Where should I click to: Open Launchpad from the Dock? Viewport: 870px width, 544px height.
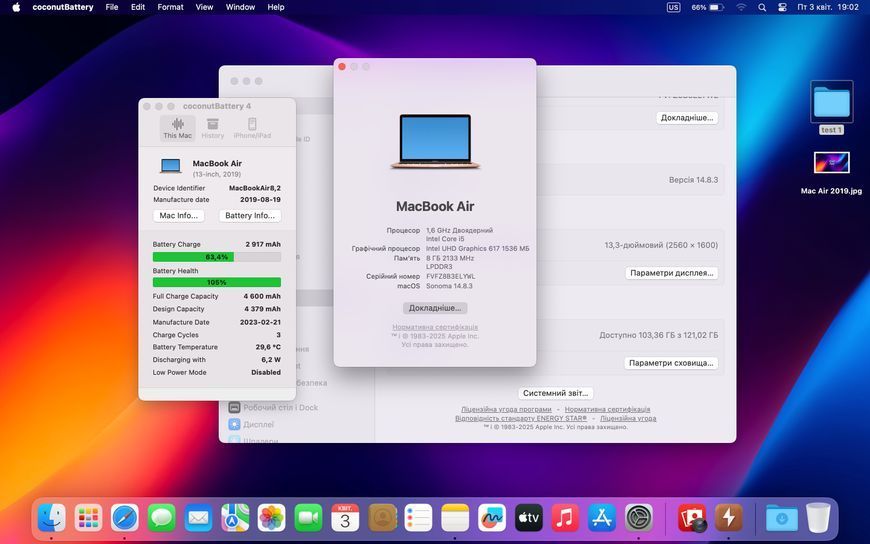coord(88,518)
